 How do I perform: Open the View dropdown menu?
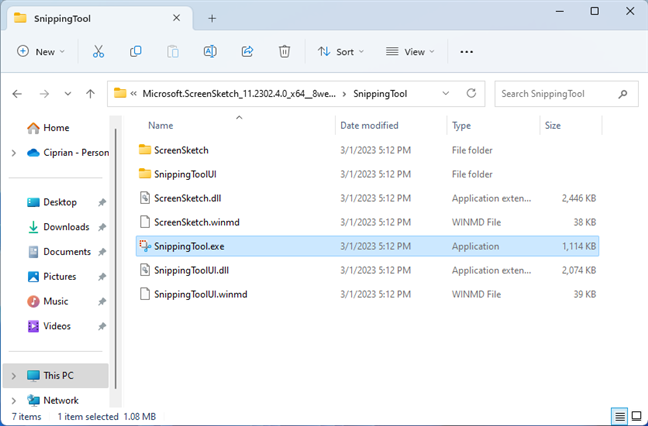click(411, 51)
